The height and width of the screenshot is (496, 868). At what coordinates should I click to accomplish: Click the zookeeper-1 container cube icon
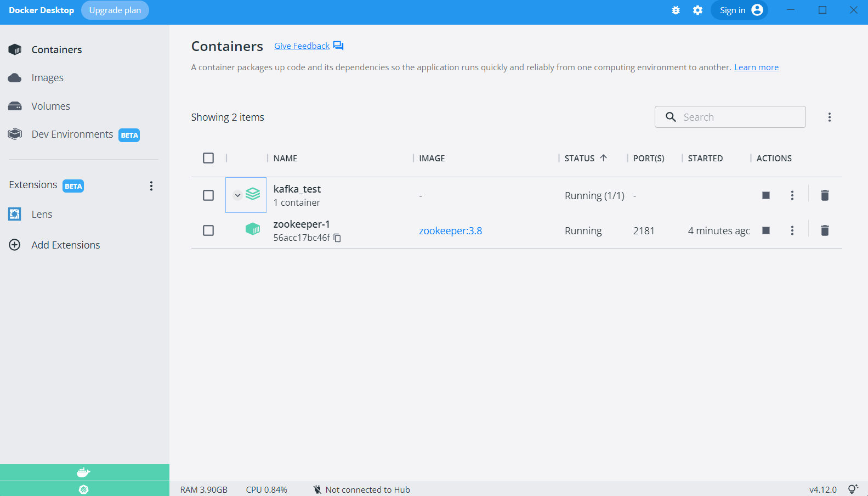pos(253,229)
